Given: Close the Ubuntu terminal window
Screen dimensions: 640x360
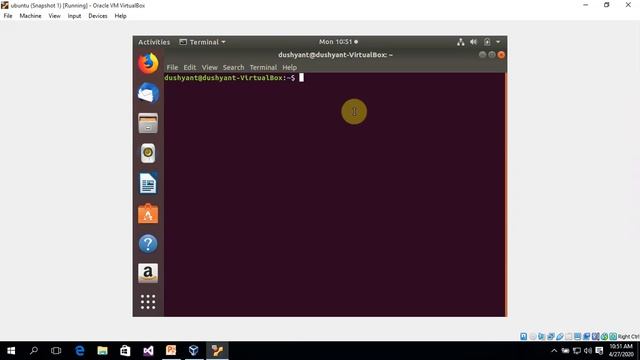Looking at the screenshot, I should coord(501,55).
